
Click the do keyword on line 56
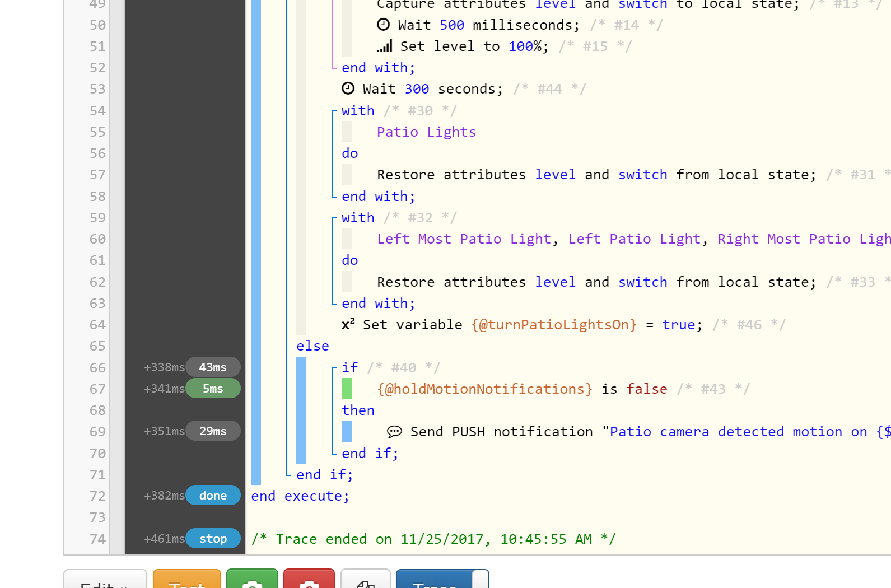[x=350, y=153]
